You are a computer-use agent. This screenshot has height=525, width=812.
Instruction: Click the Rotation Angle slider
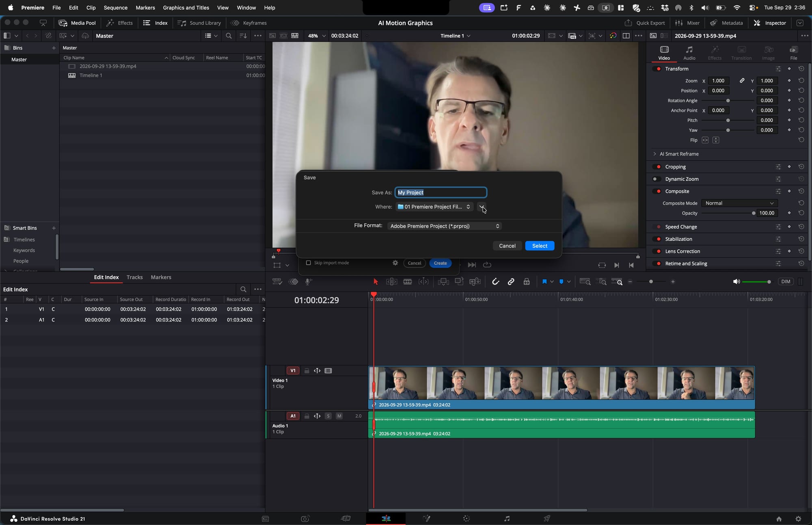(x=728, y=101)
